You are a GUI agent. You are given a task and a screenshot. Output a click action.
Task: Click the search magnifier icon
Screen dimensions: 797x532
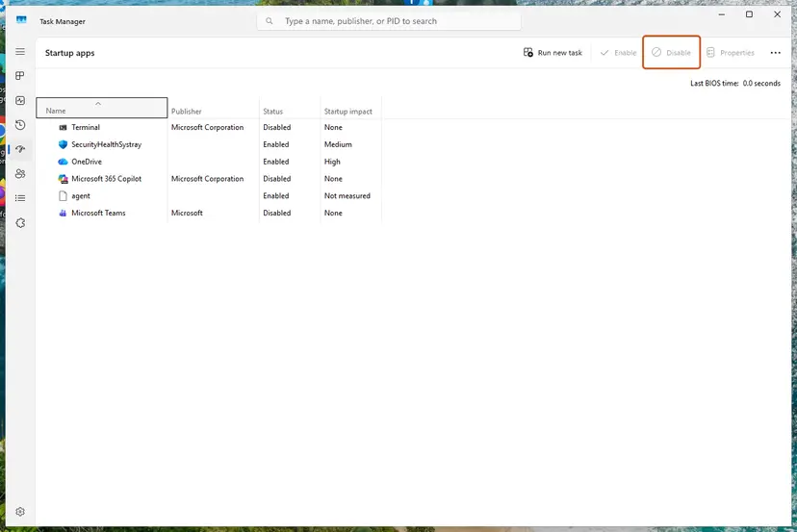(270, 21)
